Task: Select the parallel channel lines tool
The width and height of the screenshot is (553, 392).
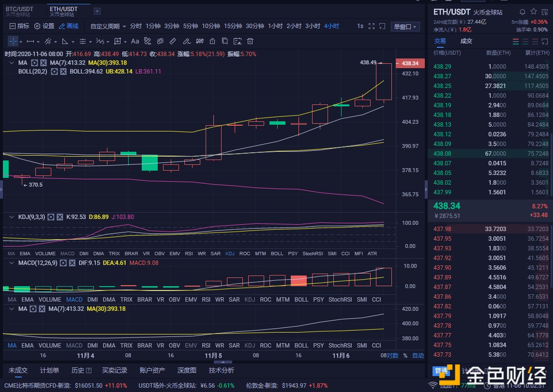Action: [x=48, y=41]
